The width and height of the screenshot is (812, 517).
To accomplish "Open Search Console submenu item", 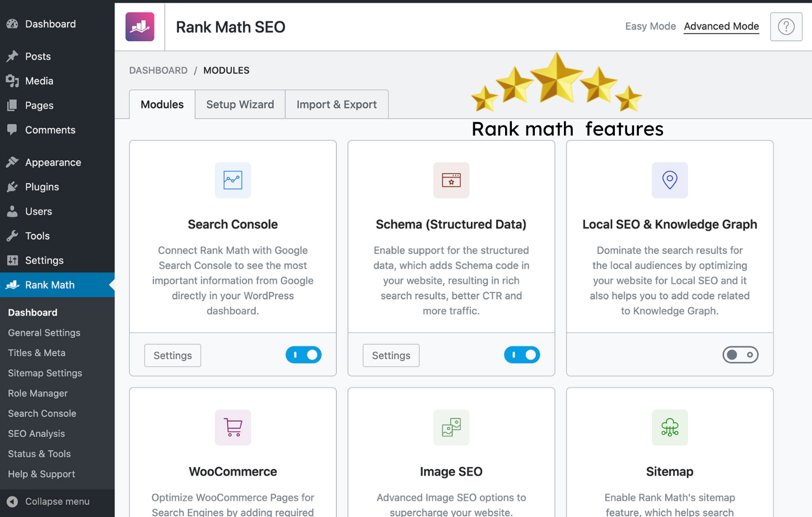I will pos(42,413).
